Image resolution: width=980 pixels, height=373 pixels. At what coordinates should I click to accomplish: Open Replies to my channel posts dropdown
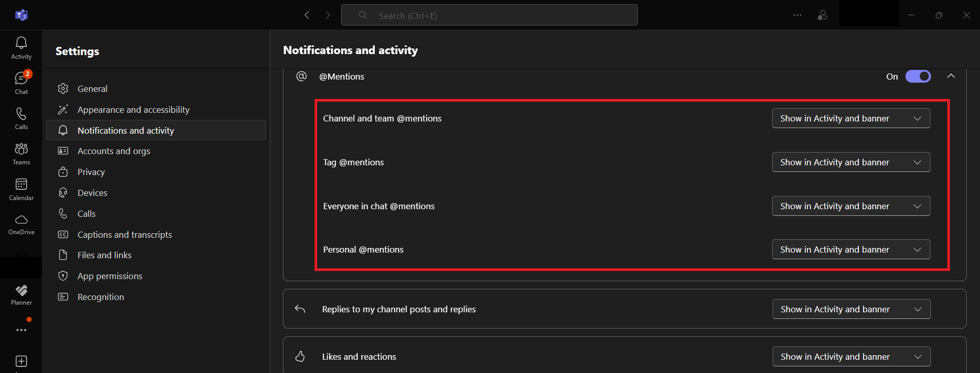click(851, 309)
